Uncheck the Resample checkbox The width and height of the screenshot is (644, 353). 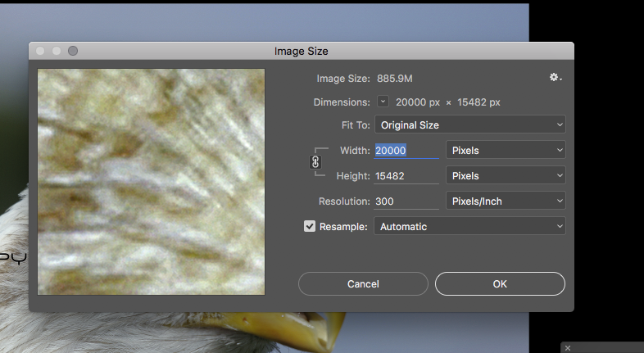point(310,226)
